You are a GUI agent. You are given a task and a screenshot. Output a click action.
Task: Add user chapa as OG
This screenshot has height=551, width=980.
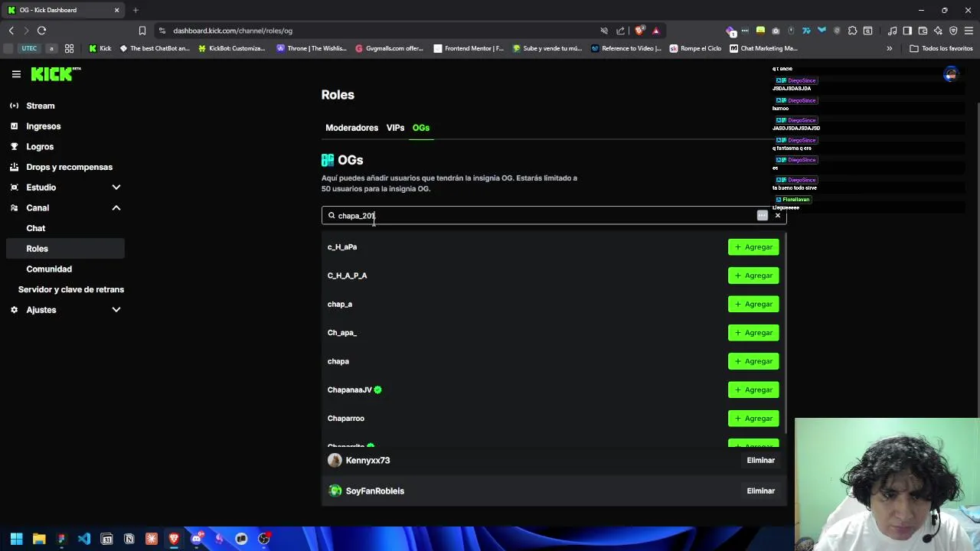click(x=753, y=361)
